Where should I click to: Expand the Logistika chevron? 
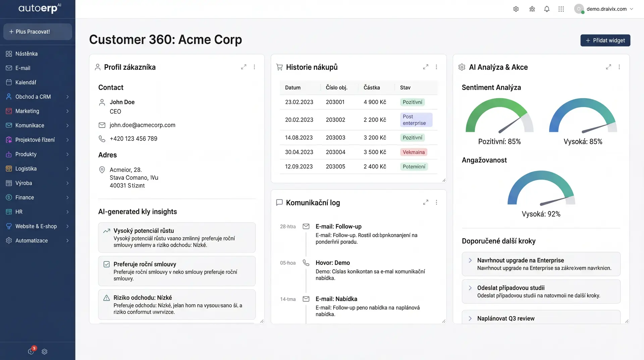click(x=67, y=169)
